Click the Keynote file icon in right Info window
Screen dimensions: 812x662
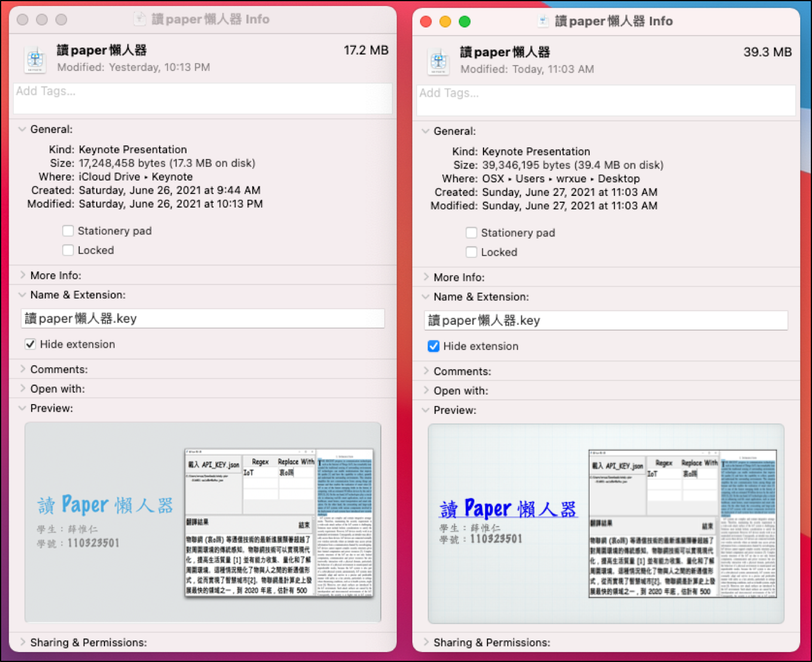pyautogui.click(x=439, y=61)
